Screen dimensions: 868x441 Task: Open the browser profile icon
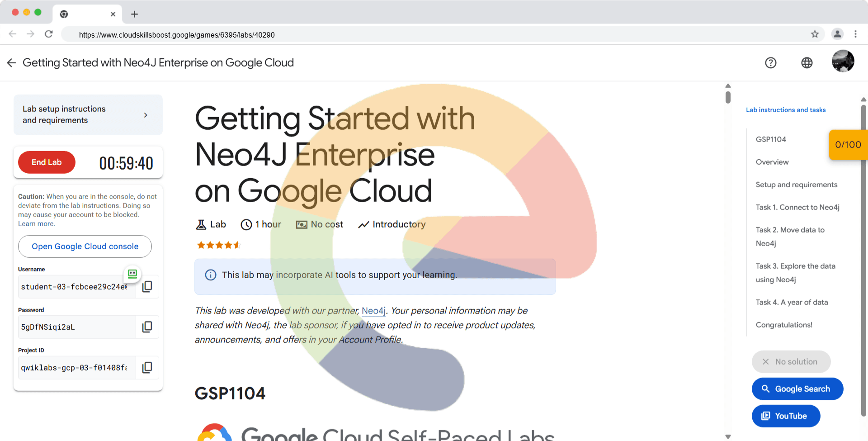pyautogui.click(x=837, y=34)
